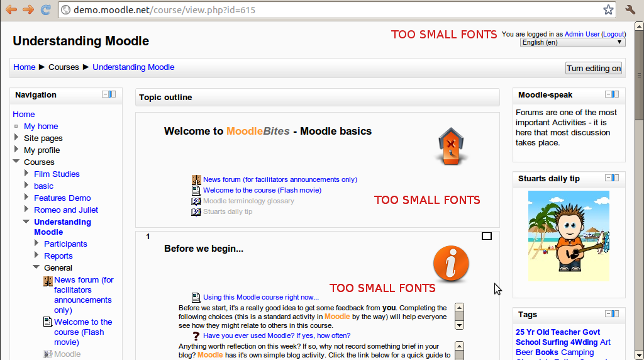Image resolution: width=644 pixels, height=360 pixels.
Task: Go forward using browser forward arrow
Action: [x=28, y=9]
